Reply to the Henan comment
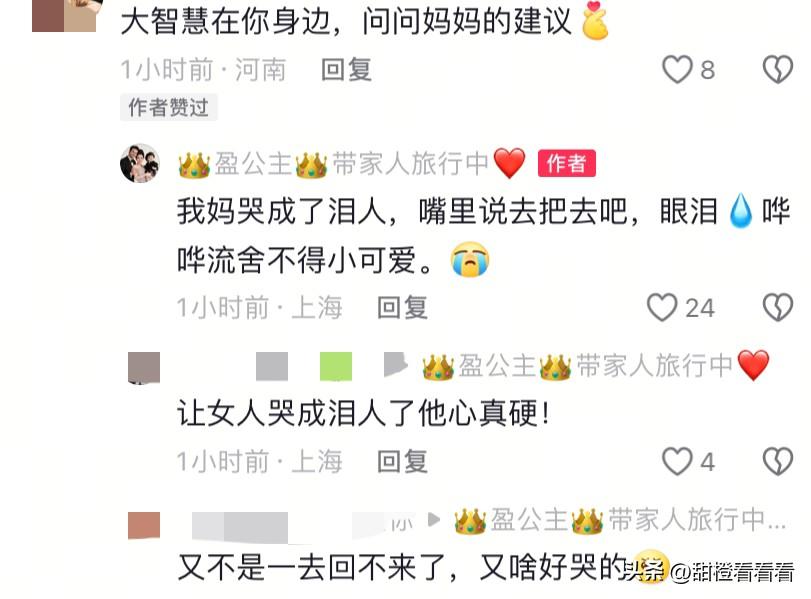Screen dimensions: 811x599 pyautogui.click(x=347, y=69)
